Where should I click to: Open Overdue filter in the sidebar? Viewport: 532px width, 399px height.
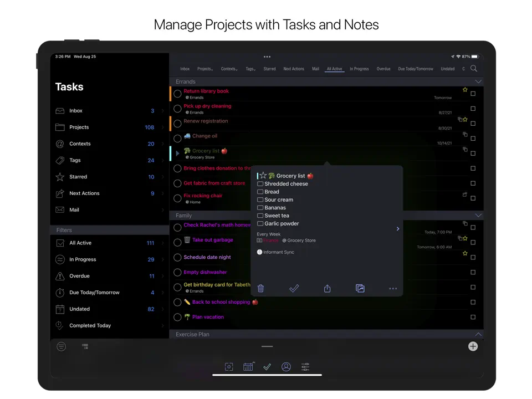pos(79,276)
